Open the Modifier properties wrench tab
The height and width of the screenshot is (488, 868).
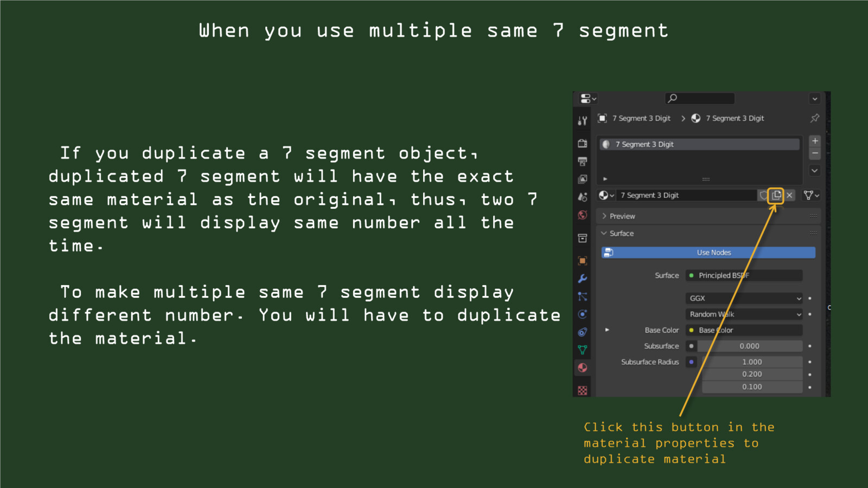click(x=582, y=279)
